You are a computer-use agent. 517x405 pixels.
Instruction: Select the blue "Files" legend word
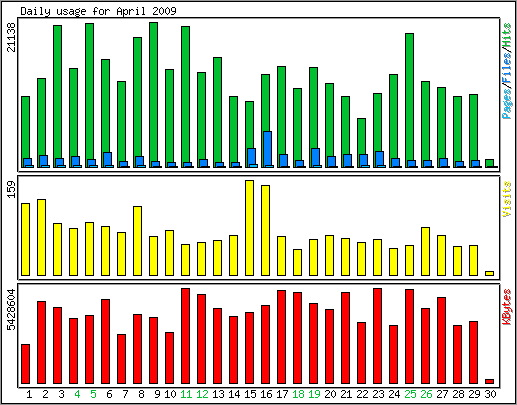click(x=507, y=69)
